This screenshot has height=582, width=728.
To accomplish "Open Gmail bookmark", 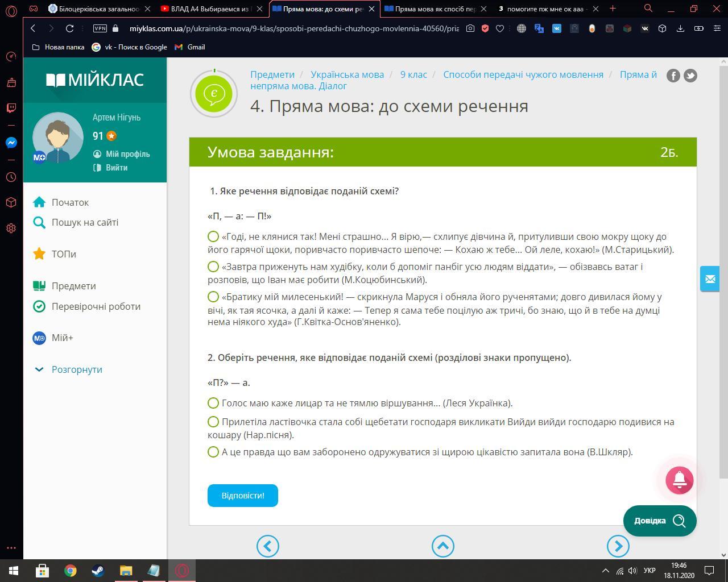I will (190, 47).
